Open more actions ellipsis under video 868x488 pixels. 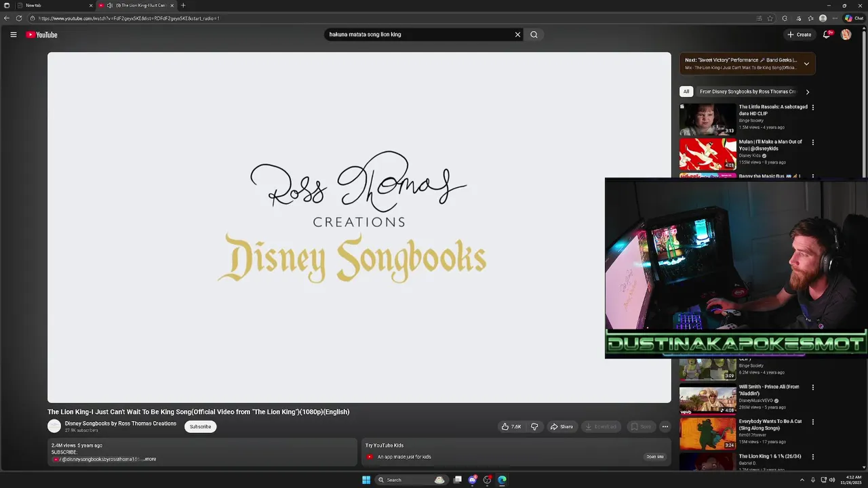coord(665,426)
